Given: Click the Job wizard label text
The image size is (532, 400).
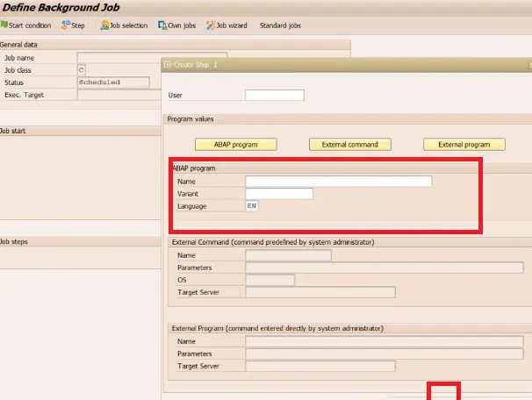Looking at the screenshot, I should (x=232, y=25).
